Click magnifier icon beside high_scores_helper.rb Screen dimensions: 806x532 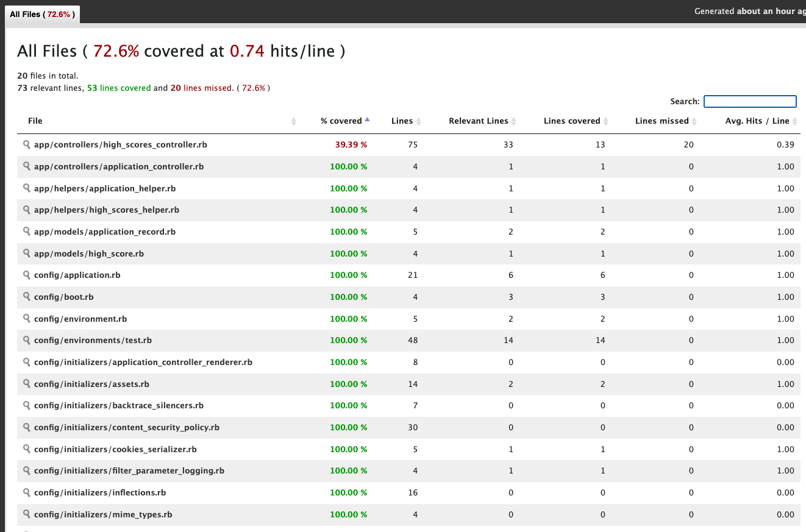coord(26,210)
